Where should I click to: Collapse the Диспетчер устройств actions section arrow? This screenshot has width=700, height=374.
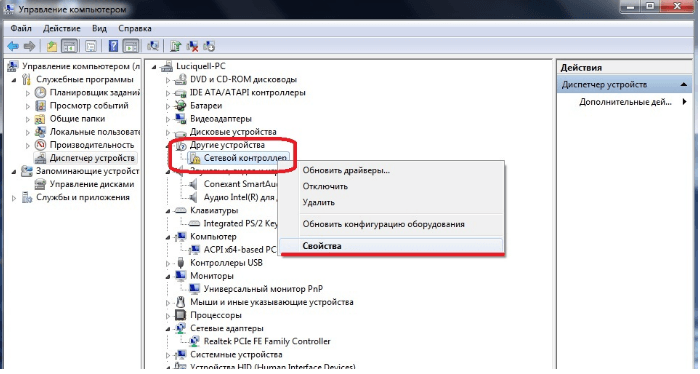[x=683, y=85]
